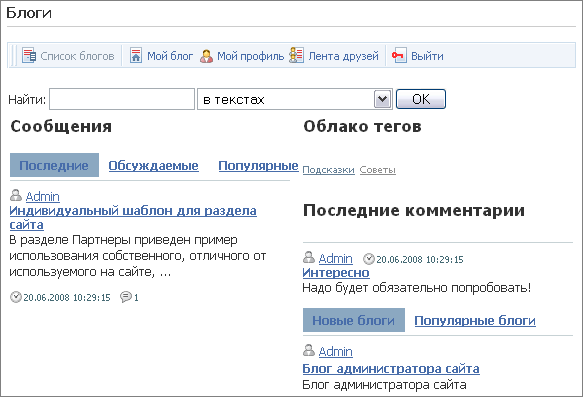583x397 pixels.
Task: Open Admin author link in Сообщения
Action: 42,196
